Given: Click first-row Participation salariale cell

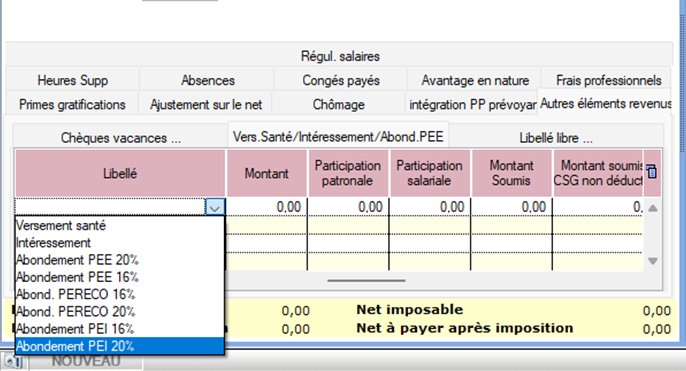Looking at the screenshot, I should [x=430, y=206].
